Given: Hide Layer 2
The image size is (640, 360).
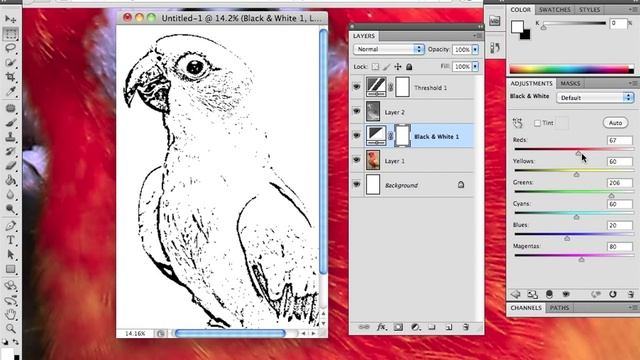Looking at the screenshot, I should pyautogui.click(x=357, y=111).
